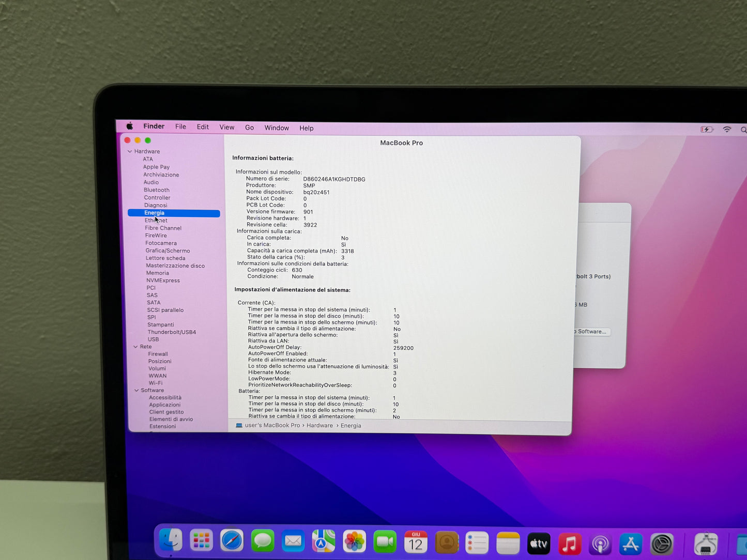Open Contacts app in the Dock
The width and height of the screenshot is (747, 560).
pyautogui.click(x=447, y=542)
